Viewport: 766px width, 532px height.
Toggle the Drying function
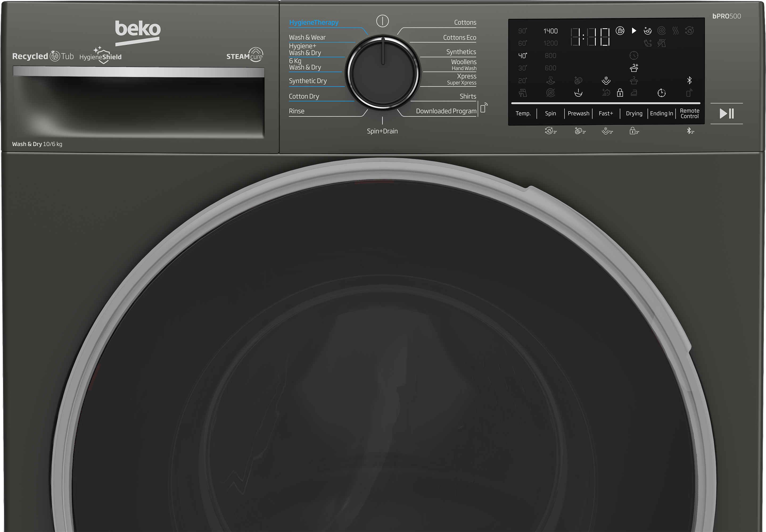click(634, 114)
